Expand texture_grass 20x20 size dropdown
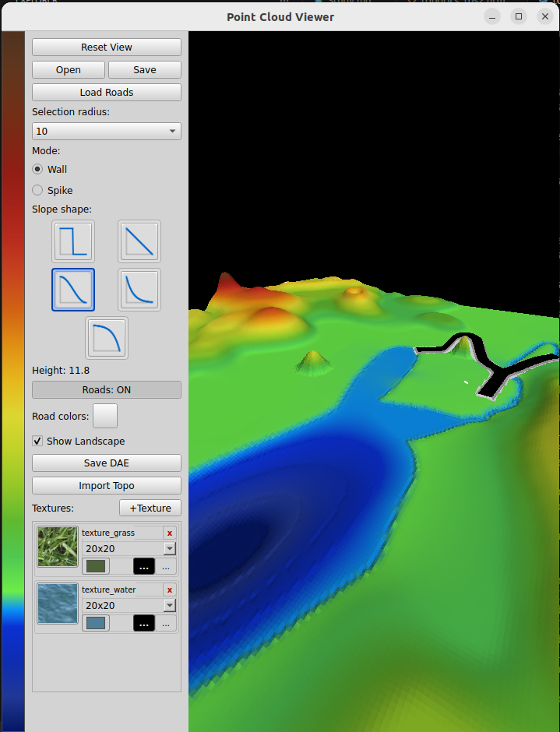The image size is (560, 732). click(x=129, y=548)
